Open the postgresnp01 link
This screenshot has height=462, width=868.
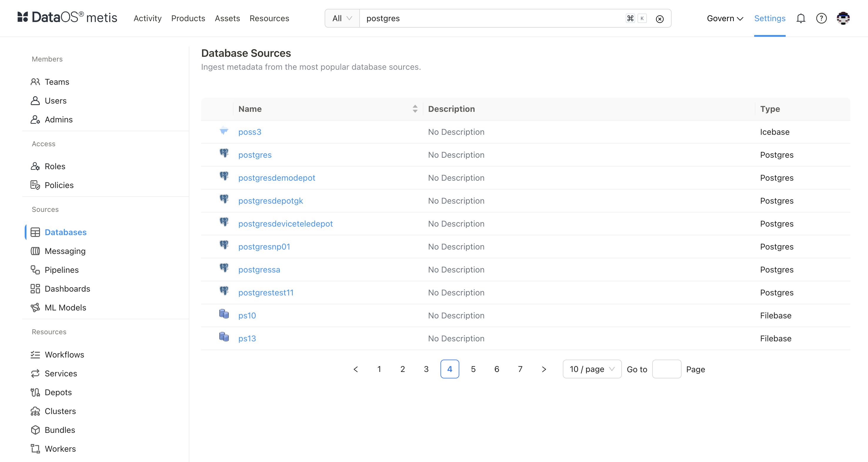(x=264, y=247)
